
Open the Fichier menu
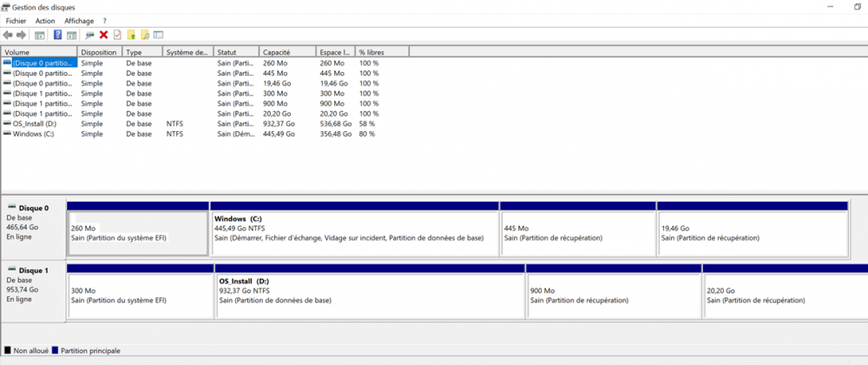click(16, 21)
